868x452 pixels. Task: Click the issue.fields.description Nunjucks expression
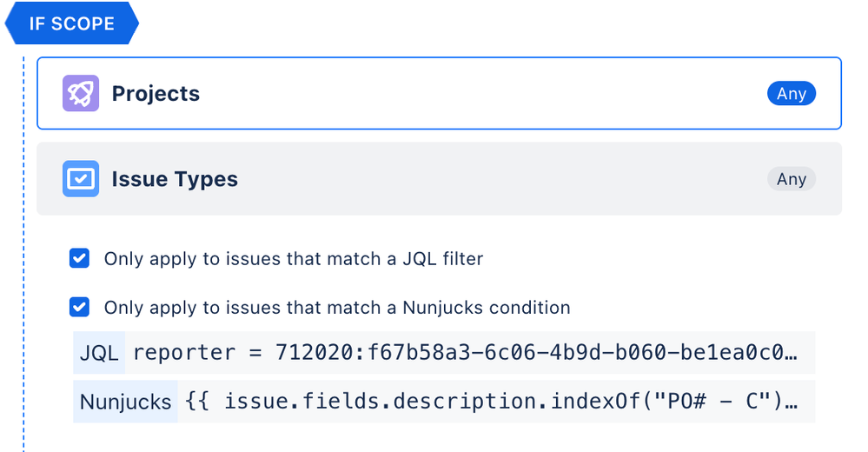(492, 401)
